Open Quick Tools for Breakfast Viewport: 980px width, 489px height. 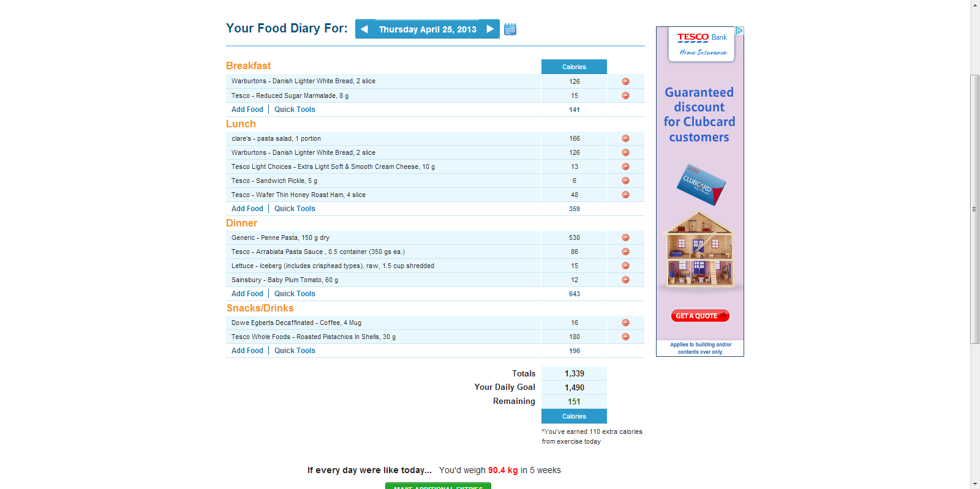(x=295, y=110)
